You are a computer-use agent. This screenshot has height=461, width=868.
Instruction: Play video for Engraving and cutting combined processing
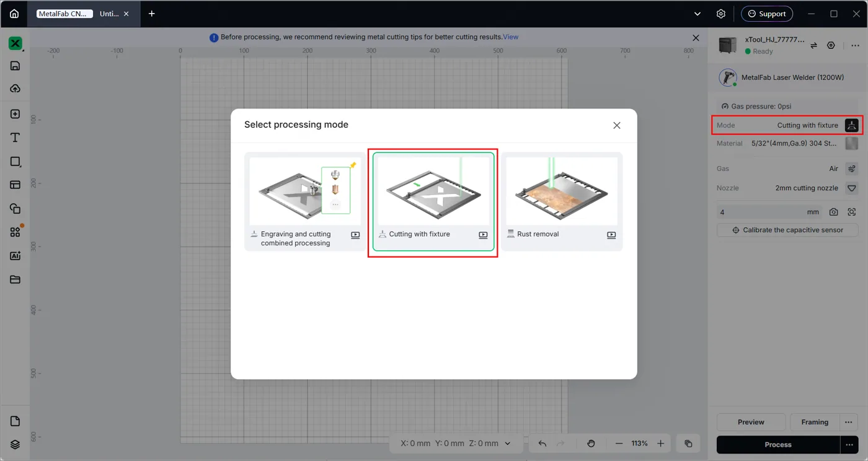tap(355, 235)
